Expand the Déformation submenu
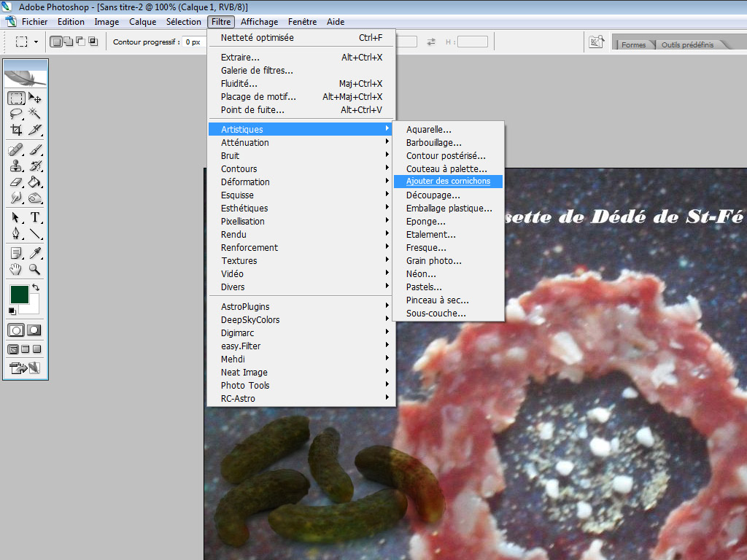This screenshot has height=560, width=747. tap(301, 182)
